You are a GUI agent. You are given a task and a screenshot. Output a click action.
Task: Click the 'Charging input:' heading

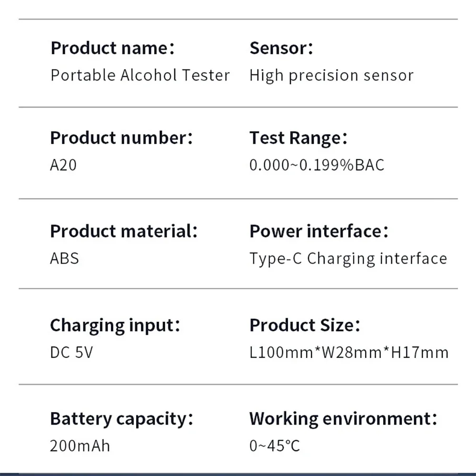point(115,326)
